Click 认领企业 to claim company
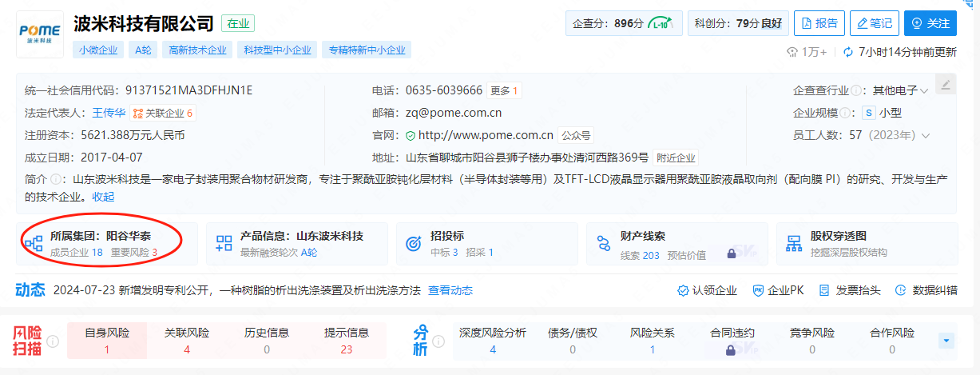Viewport: 980px width, 375px height. pyautogui.click(x=707, y=290)
